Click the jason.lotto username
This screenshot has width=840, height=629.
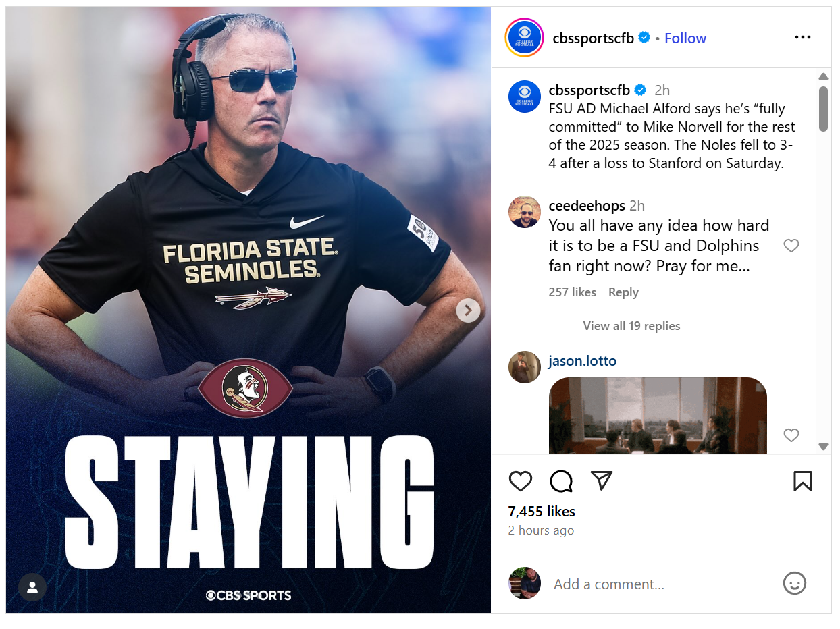click(582, 361)
